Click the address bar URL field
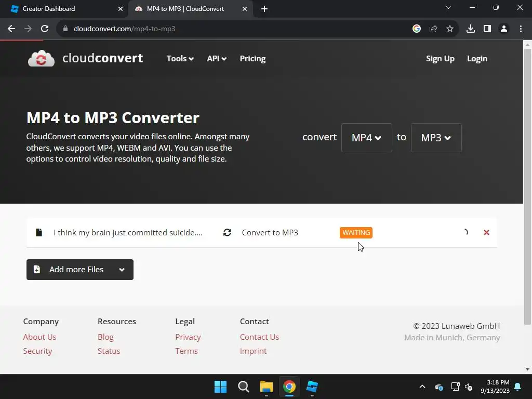Screen dimensions: 532x399 234,29
